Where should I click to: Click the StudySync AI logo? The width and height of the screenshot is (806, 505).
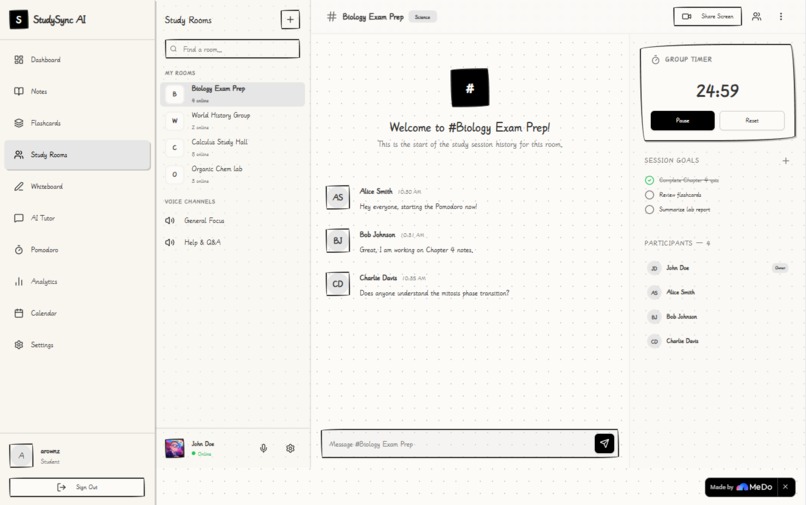(x=19, y=20)
